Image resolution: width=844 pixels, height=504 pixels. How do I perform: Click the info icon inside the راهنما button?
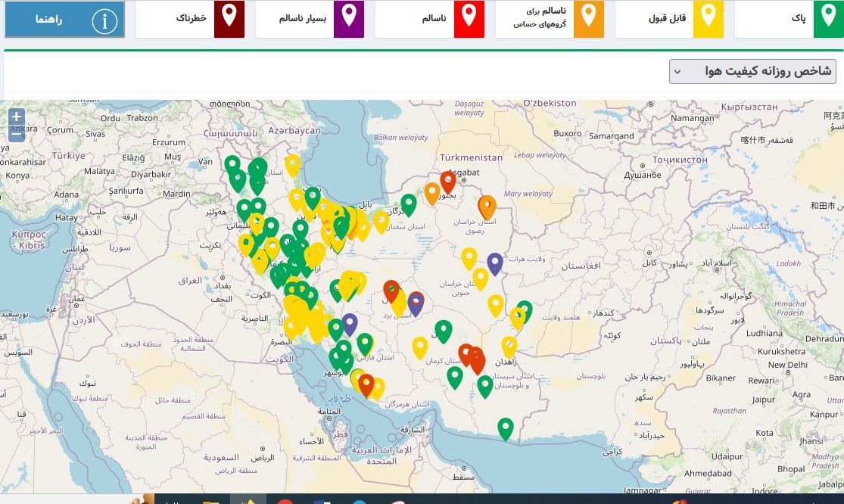pos(104,22)
